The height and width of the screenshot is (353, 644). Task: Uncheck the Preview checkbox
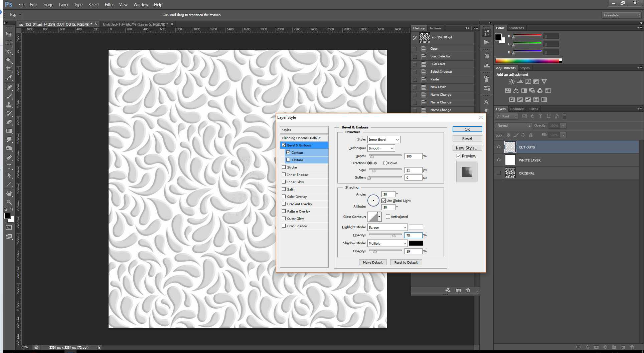coord(459,156)
